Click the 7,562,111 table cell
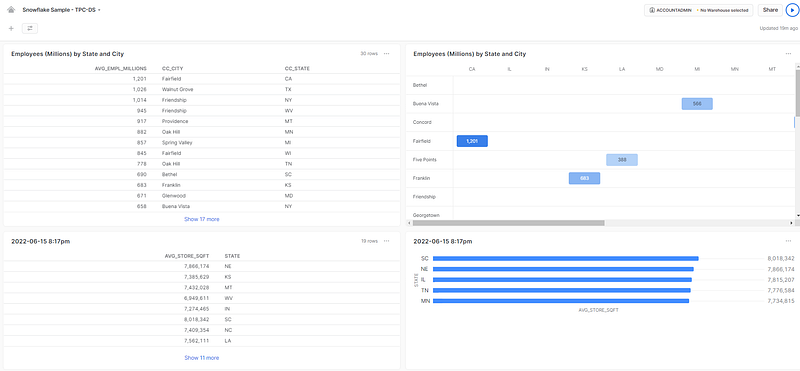Viewport: 800px width, 371px height. pos(195,340)
